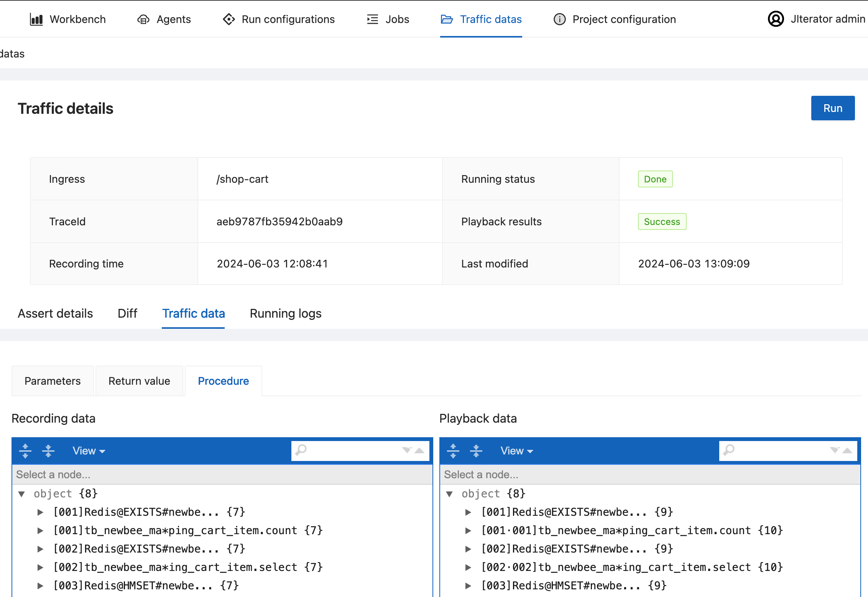Click the Run configurations diamond icon

click(229, 19)
